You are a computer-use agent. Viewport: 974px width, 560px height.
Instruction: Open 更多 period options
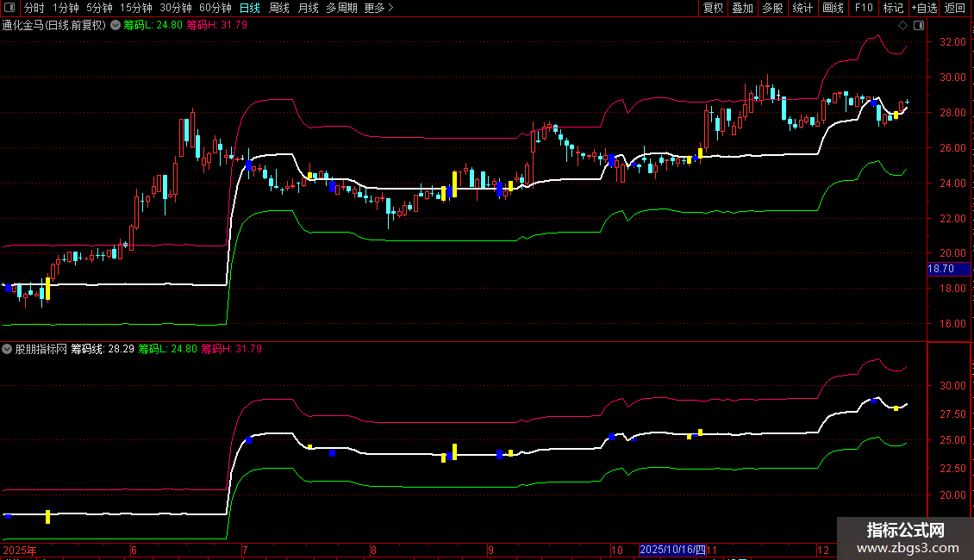click(x=378, y=8)
